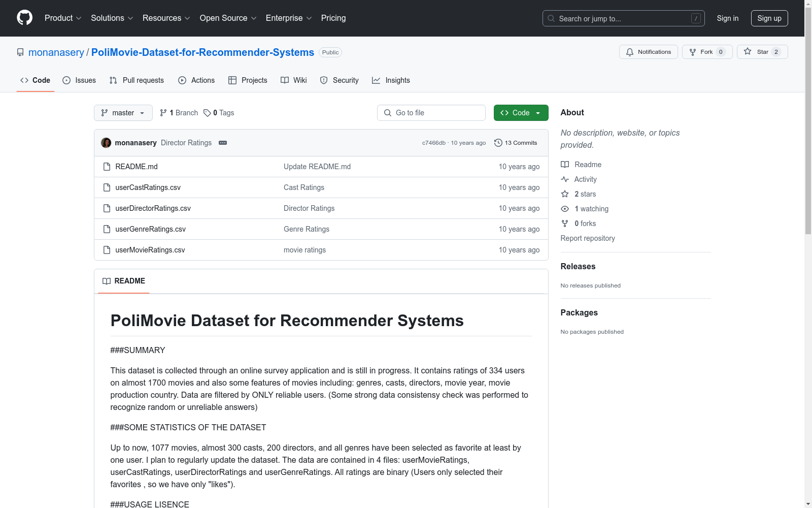The image size is (812, 508).
Task: Open the GitHub home logo
Action: point(24,18)
